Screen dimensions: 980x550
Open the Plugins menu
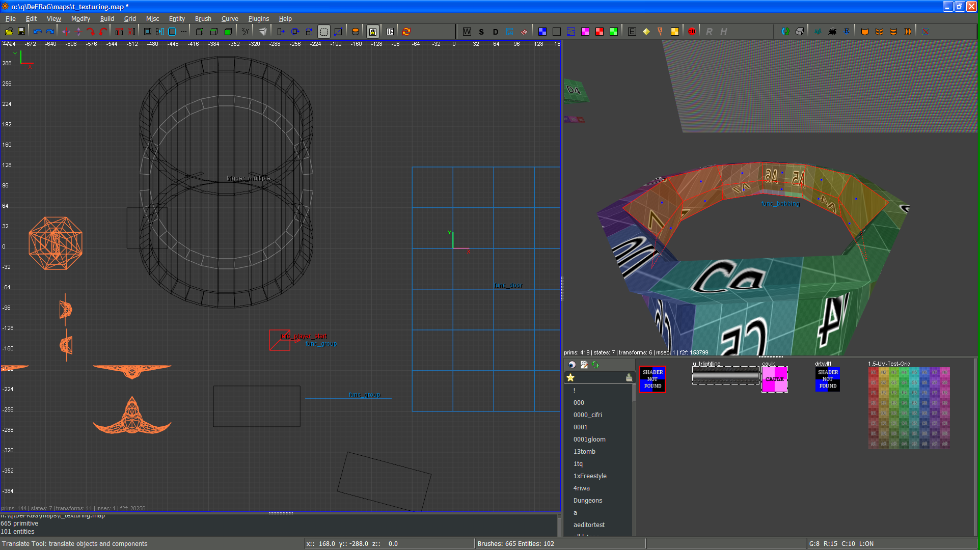[x=258, y=19]
